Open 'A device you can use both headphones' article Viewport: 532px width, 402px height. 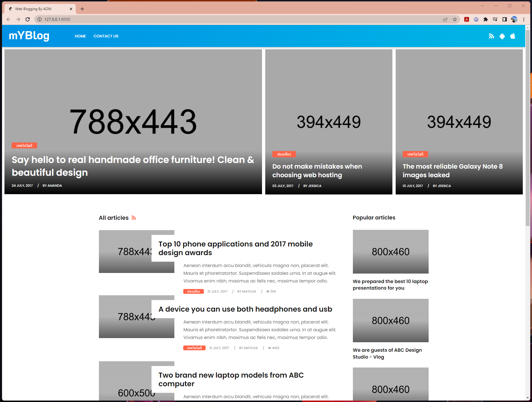point(245,309)
